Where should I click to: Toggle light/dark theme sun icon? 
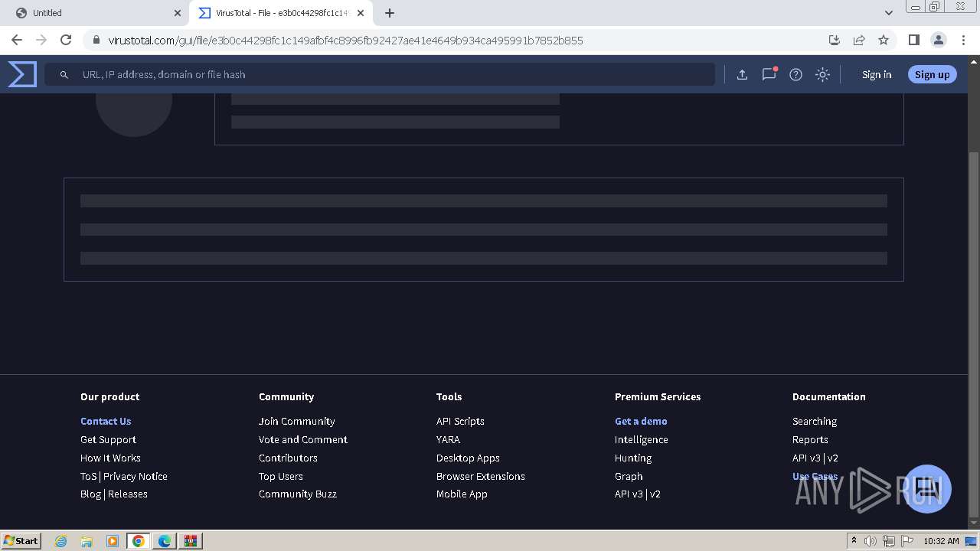tap(822, 74)
